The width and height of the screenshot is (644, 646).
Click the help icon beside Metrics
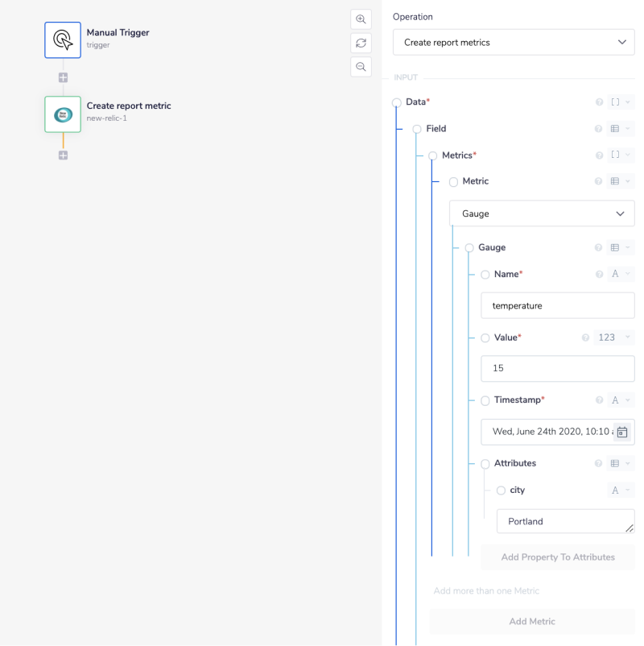(x=598, y=155)
